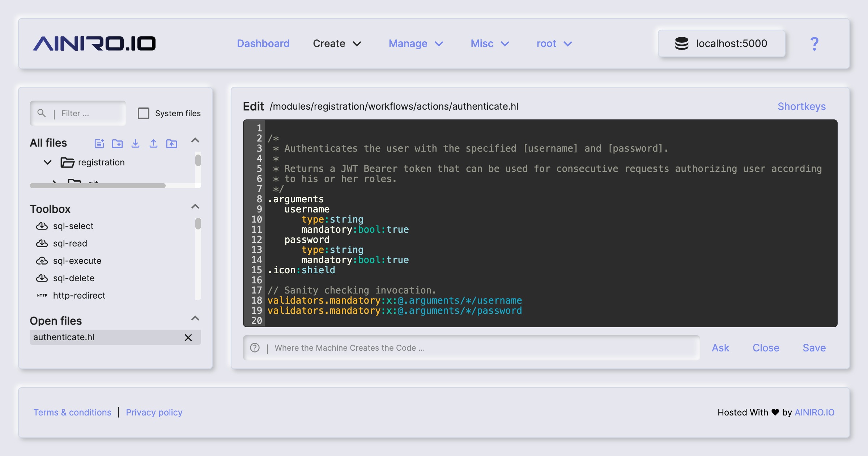
Task: Open the Misc dropdown menu
Action: 489,43
